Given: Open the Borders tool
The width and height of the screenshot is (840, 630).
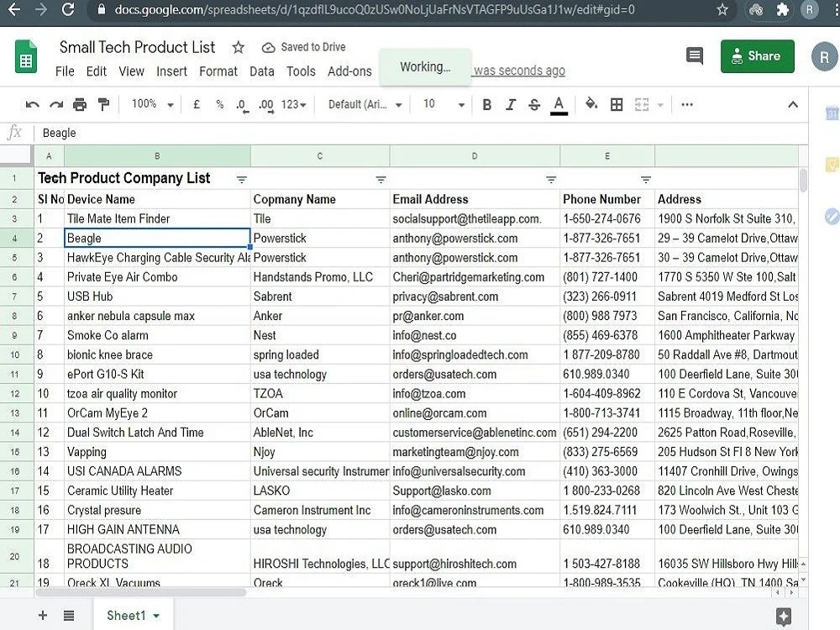Looking at the screenshot, I should 617,104.
